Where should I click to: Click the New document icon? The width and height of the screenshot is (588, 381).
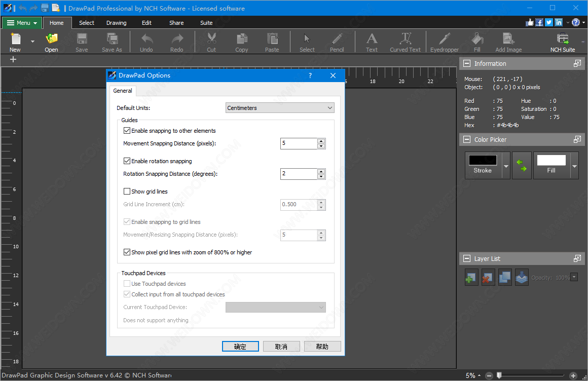click(x=15, y=39)
